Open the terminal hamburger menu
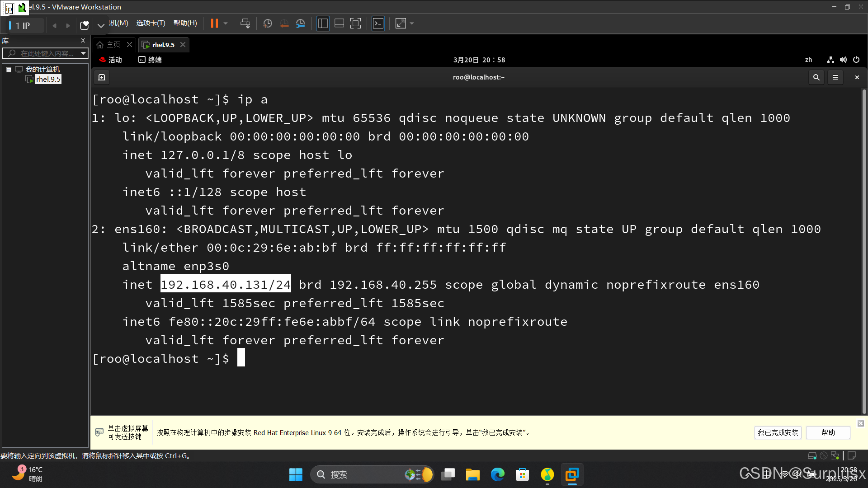 pyautogui.click(x=835, y=77)
